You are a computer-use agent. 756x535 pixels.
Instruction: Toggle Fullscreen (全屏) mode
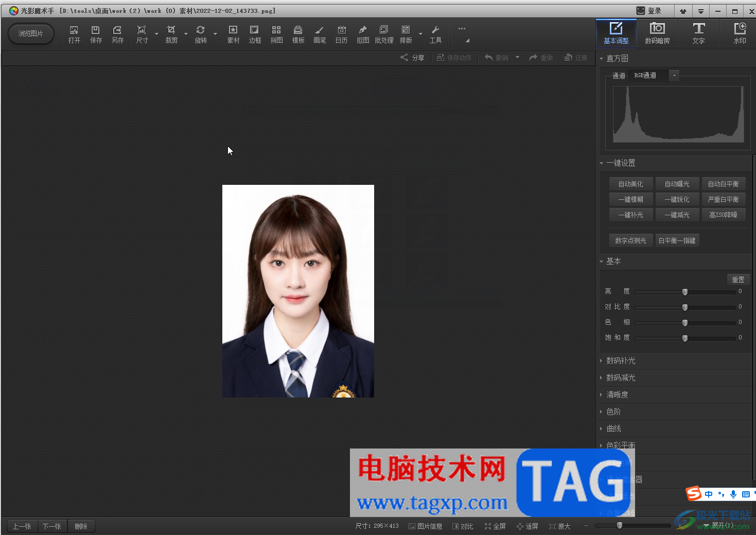pos(495,526)
